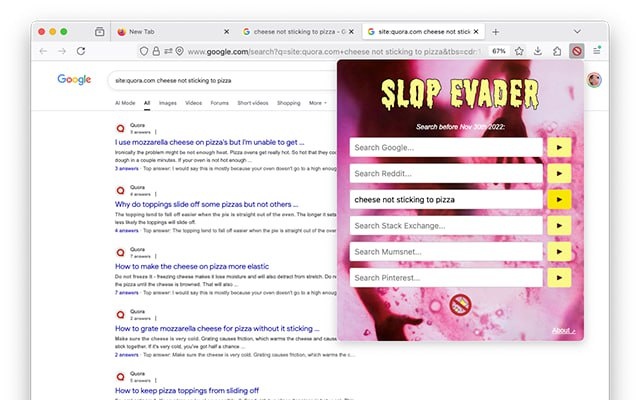Close the site:quora.com tab
Viewport: 640px width, 400px height.
[x=476, y=31]
